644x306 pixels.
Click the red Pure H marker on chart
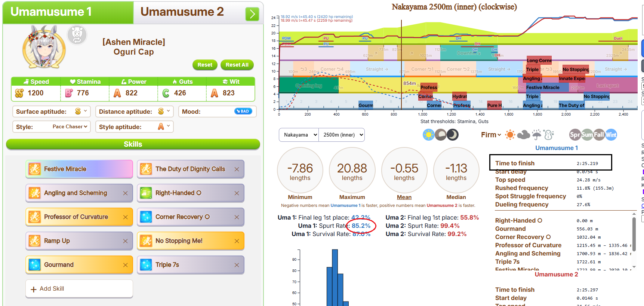point(494,105)
